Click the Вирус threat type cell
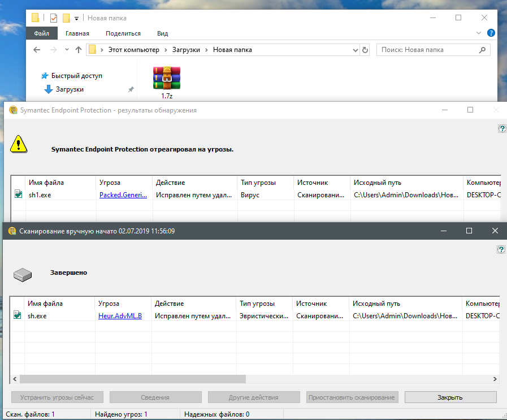Screen dimensions: 507x420 coord(250,195)
